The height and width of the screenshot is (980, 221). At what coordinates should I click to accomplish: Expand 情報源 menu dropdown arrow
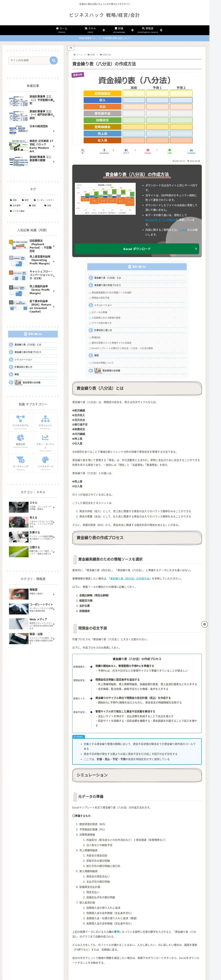tap(161, 30)
